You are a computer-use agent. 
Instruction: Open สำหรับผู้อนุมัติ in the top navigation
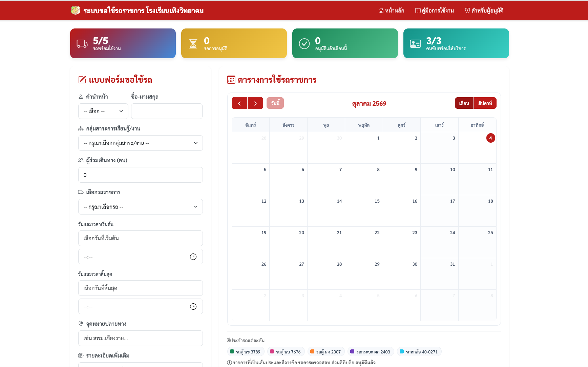[484, 11]
